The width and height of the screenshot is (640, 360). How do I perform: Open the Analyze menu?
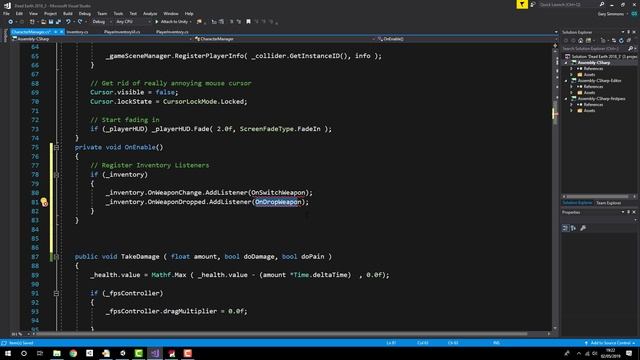(150, 13)
